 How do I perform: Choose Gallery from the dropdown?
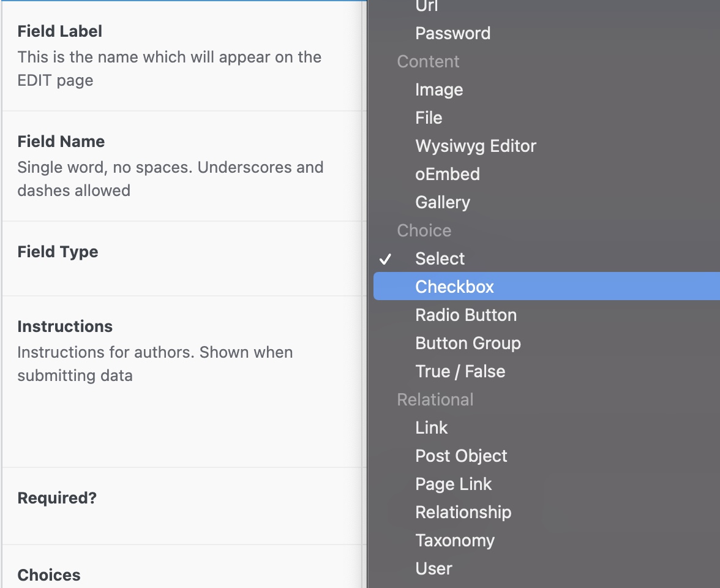pos(443,202)
